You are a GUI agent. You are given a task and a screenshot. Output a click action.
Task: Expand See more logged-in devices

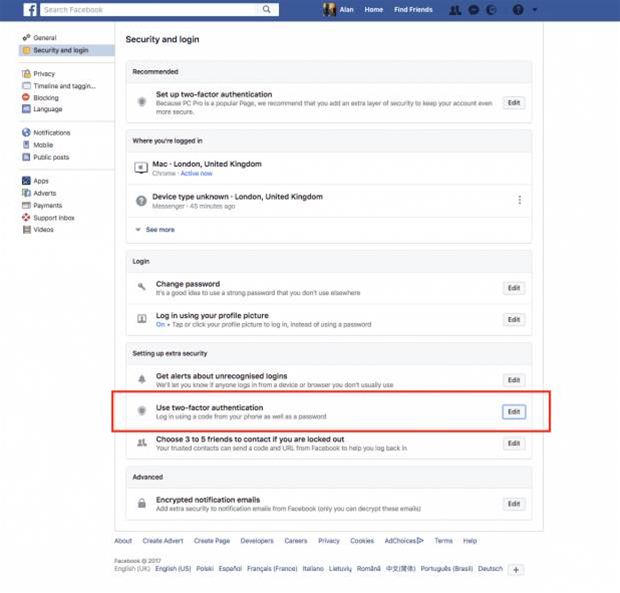point(159,230)
